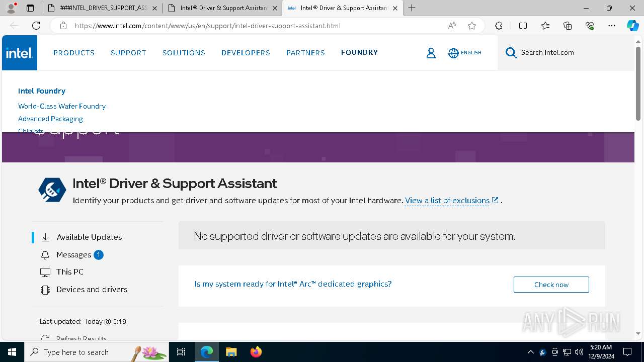The image size is (644, 362).
Task: Open File Explorer from taskbar
Action: tap(231, 352)
